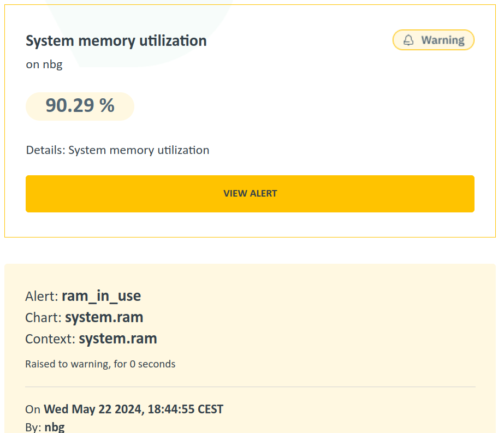Viewport: 504px width, 433px height.
Task: Click the 'Raised to warning, for 0 seconds' text
Action: (100, 364)
